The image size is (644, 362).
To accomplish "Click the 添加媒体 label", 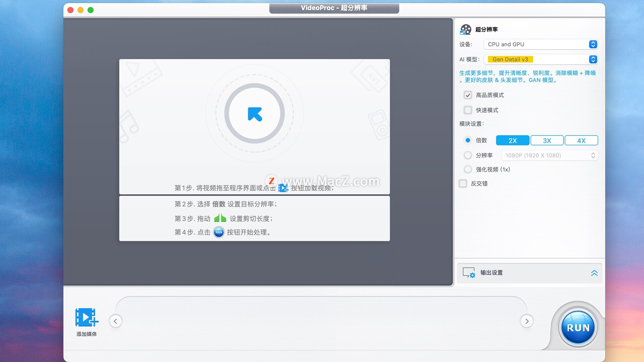I will coord(87,334).
